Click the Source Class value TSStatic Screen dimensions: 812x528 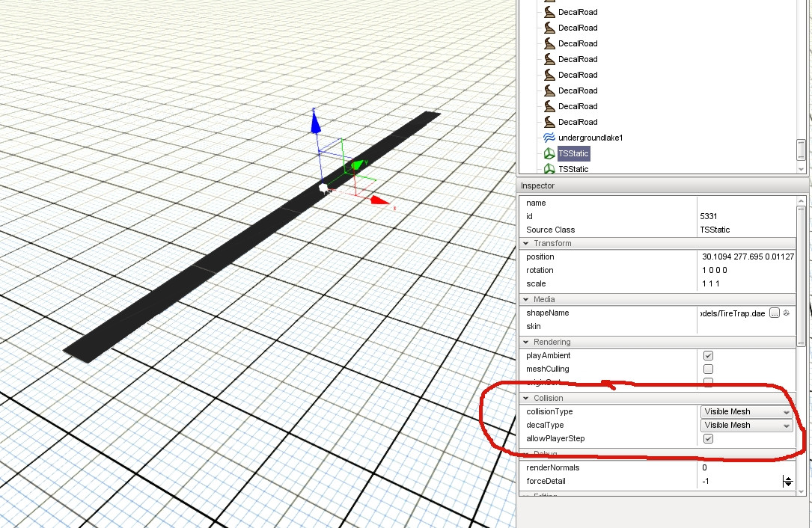click(715, 230)
